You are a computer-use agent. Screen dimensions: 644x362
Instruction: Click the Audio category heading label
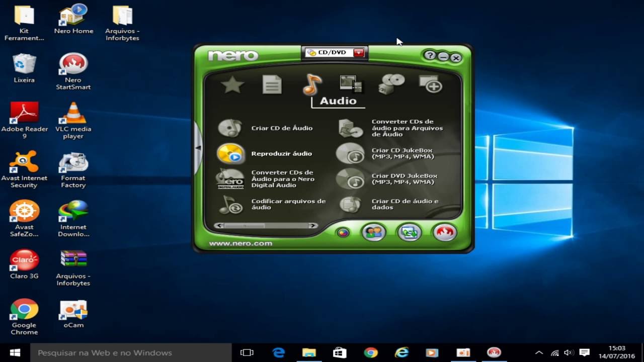338,101
